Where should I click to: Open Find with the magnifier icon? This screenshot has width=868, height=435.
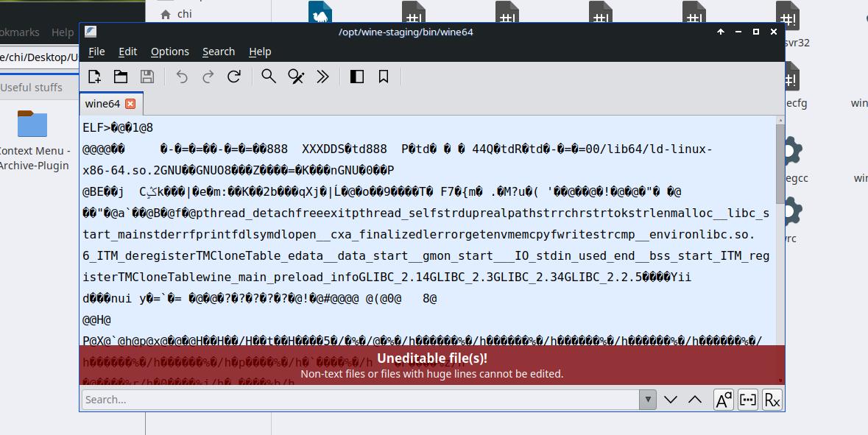click(x=269, y=77)
